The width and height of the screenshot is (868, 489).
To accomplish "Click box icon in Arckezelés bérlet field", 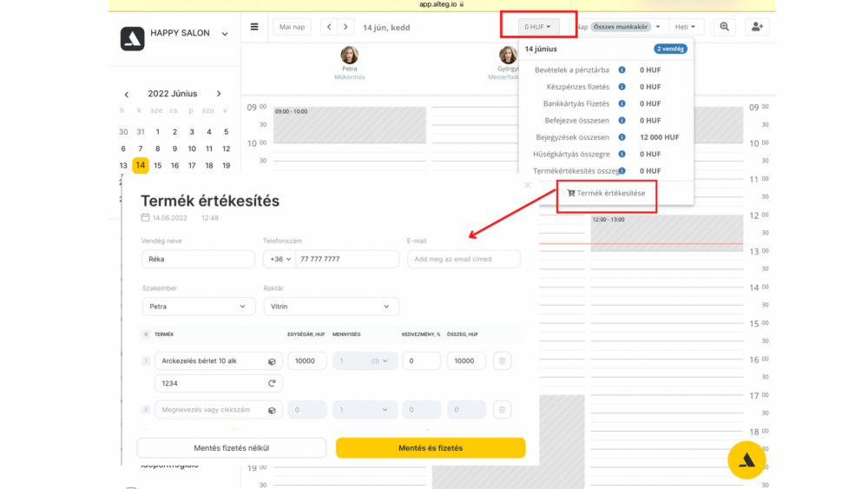I will (x=272, y=361).
